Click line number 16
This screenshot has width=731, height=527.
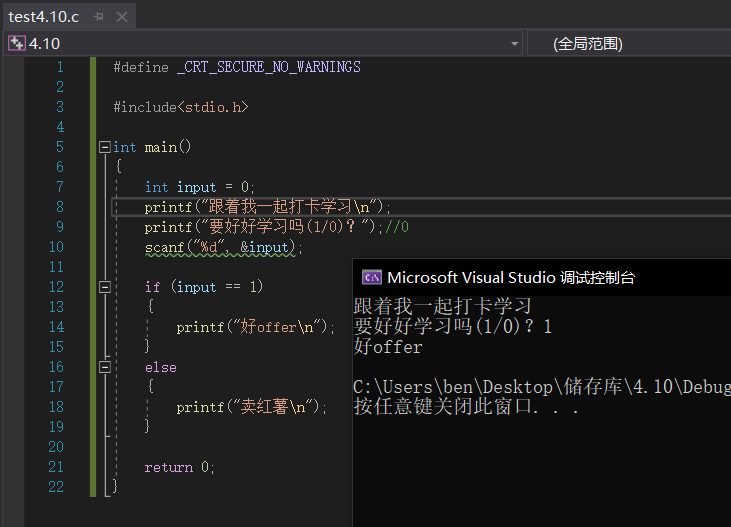coord(56,367)
